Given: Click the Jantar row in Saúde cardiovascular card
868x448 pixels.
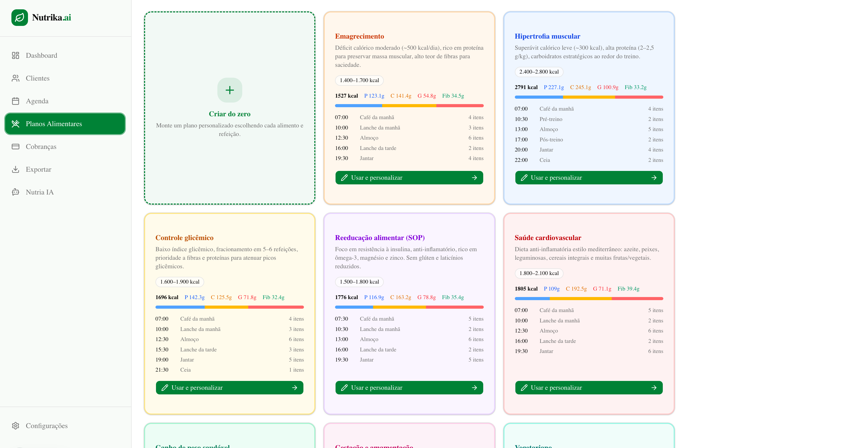Looking at the screenshot, I should pos(589,351).
